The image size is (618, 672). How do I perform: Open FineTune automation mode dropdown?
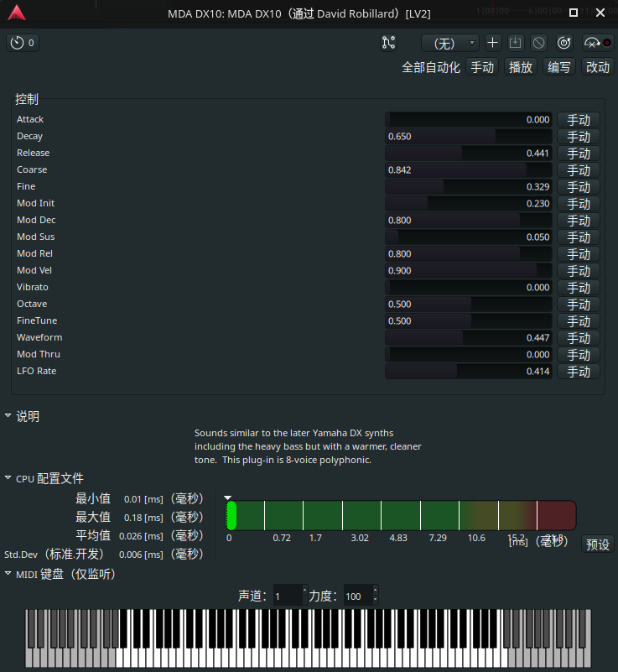tap(579, 320)
